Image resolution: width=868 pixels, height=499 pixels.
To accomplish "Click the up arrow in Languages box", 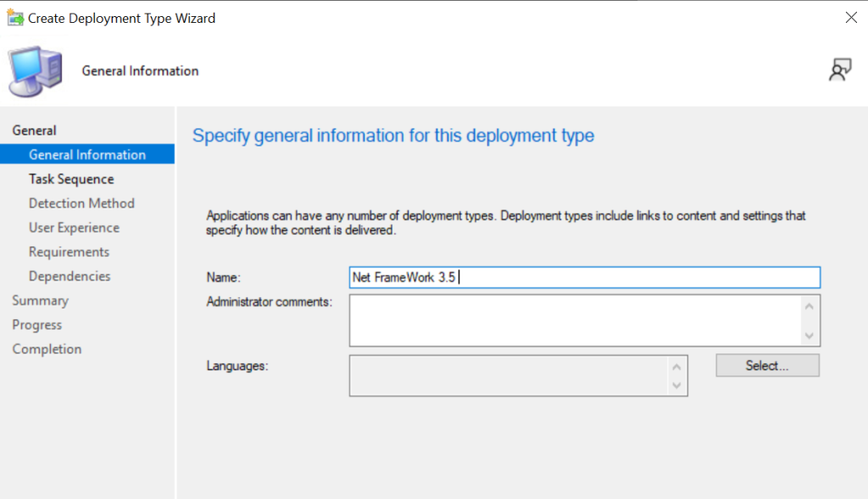I will coord(676,368).
